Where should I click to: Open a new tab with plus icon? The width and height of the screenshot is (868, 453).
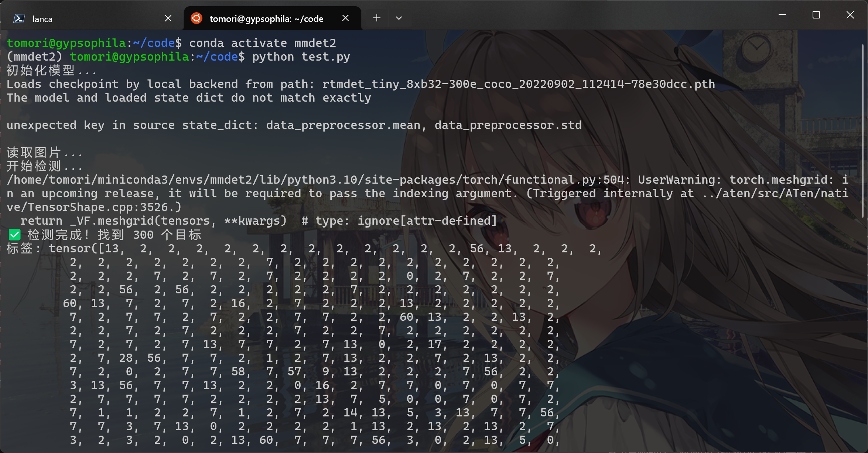pyautogui.click(x=376, y=18)
